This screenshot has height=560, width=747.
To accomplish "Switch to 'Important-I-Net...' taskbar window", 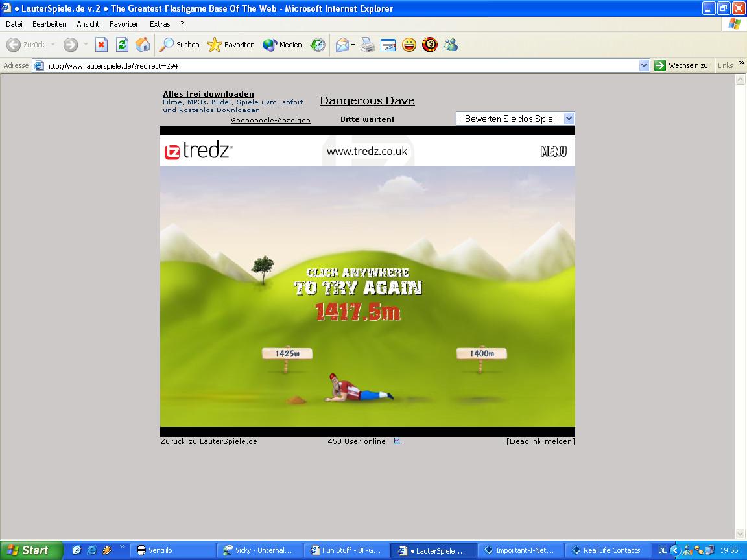I will pos(520,550).
